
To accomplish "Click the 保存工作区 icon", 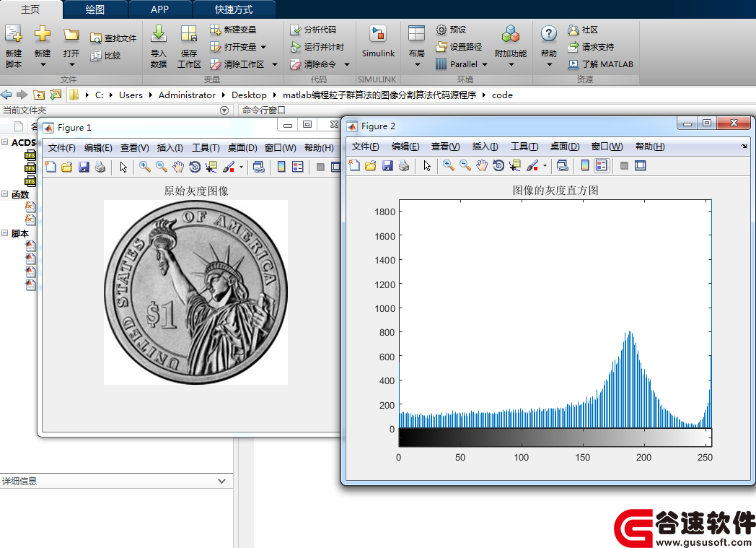I will (188, 34).
